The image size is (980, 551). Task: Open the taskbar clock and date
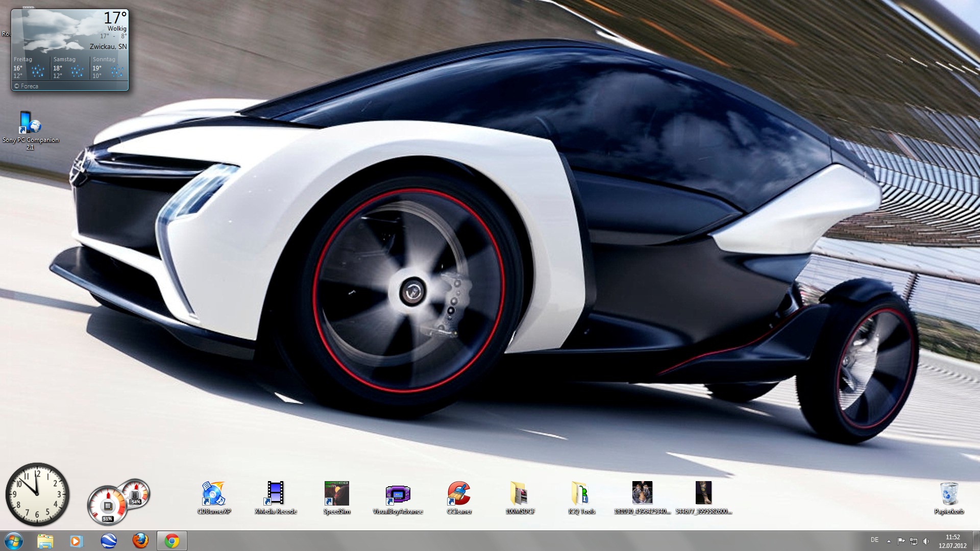[952, 541]
